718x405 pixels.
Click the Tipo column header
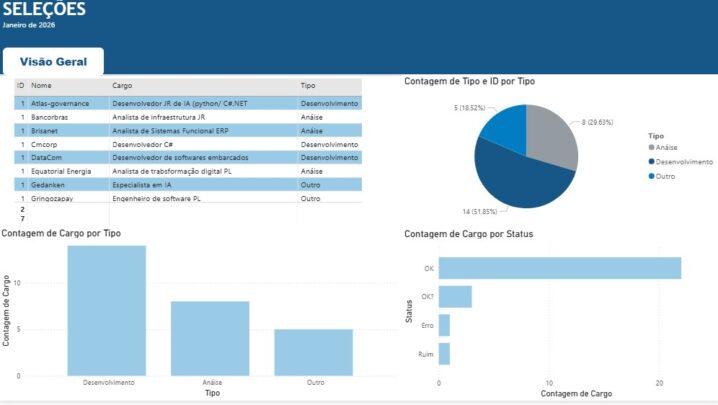[308, 86]
